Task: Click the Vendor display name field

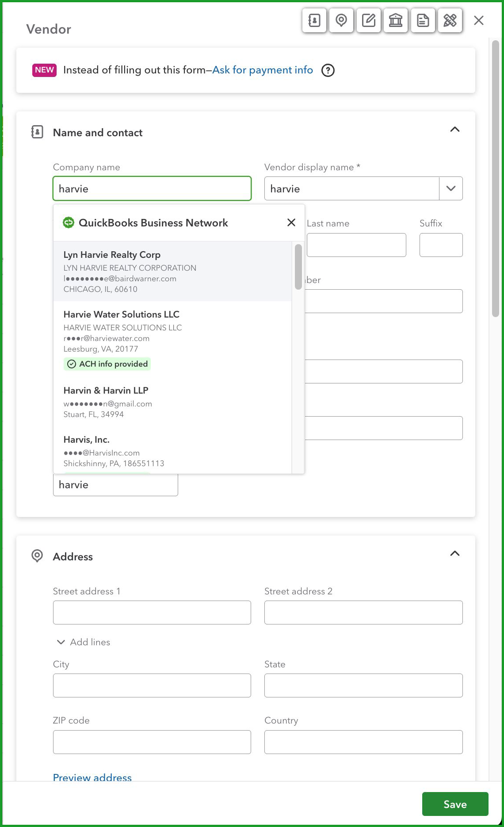Action: (352, 188)
